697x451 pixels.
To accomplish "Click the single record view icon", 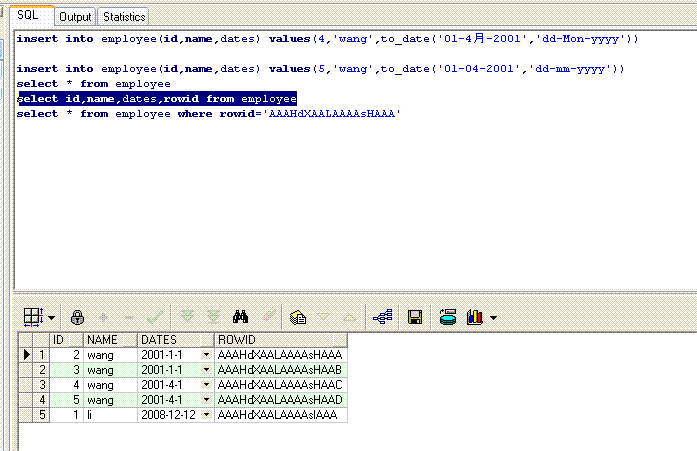I will point(298,317).
